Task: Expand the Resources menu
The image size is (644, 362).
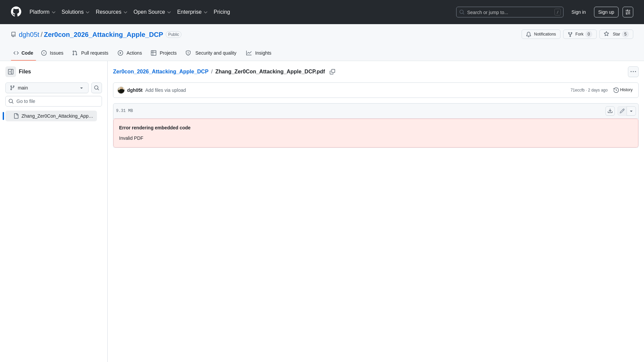Action: pos(111,12)
